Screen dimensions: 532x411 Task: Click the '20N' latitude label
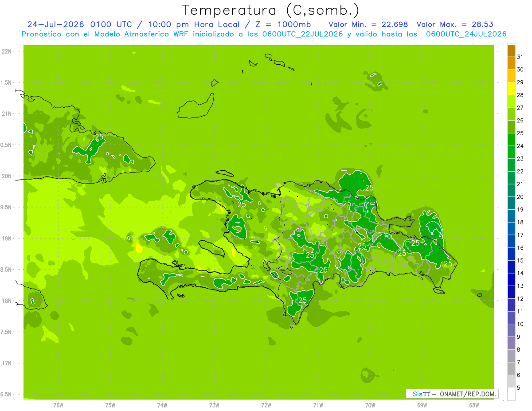[x=6, y=176]
